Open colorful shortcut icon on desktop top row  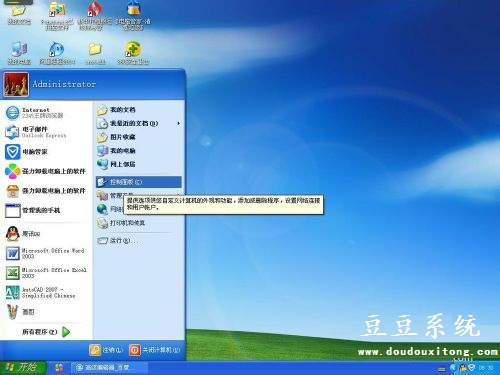(57, 15)
